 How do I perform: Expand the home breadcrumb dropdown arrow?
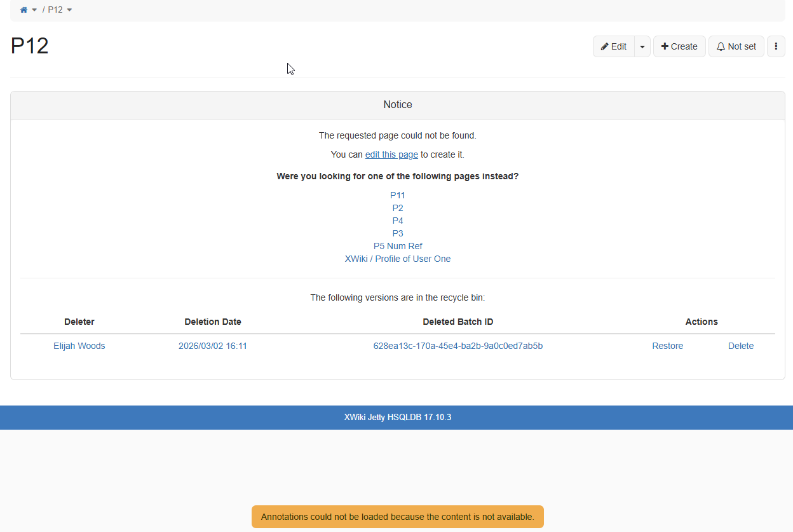pyautogui.click(x=34, y=10)
